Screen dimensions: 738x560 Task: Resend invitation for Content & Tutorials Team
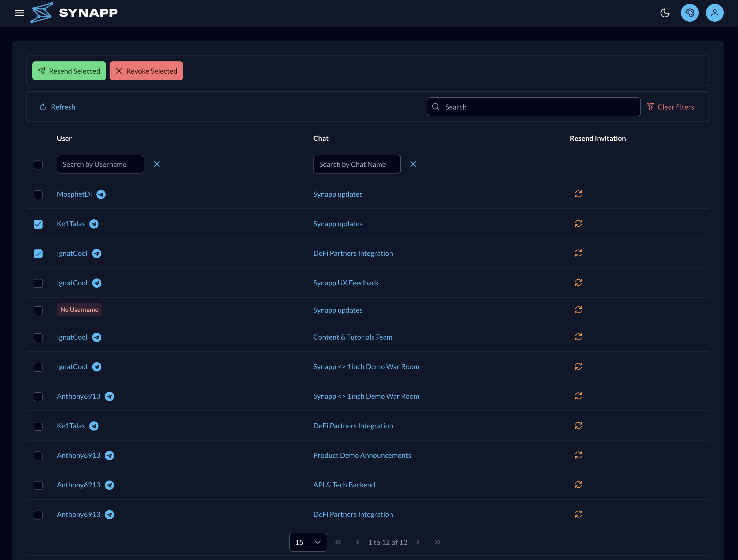point(578,337)
